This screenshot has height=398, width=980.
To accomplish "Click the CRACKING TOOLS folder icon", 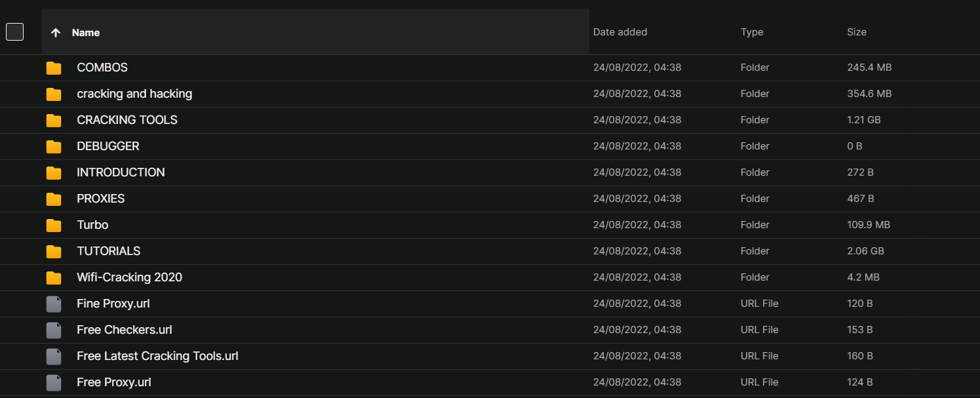I will pos(54,121).
